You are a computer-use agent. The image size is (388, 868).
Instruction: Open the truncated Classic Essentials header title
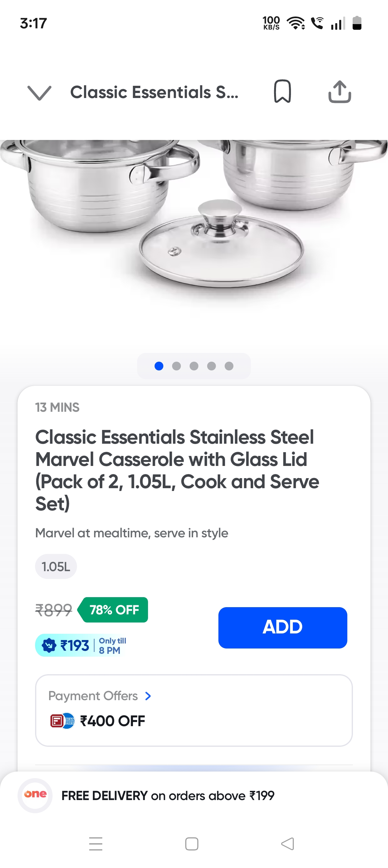pos(154,92)
